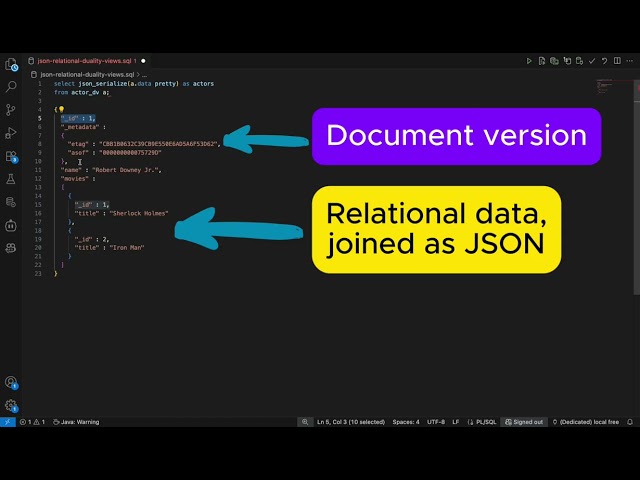
Task: Change indentation via Spaces: 4
Action: [x=406, y=422]
